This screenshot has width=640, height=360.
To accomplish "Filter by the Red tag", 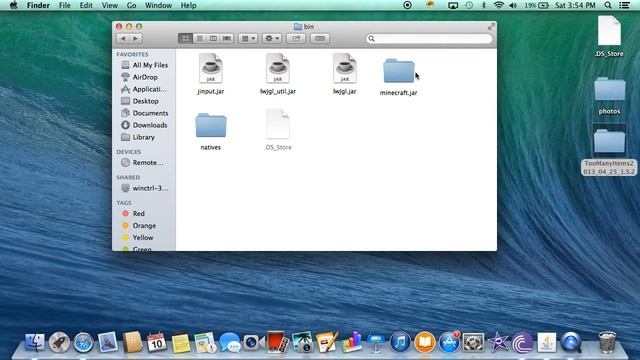I will click(133, 213).
